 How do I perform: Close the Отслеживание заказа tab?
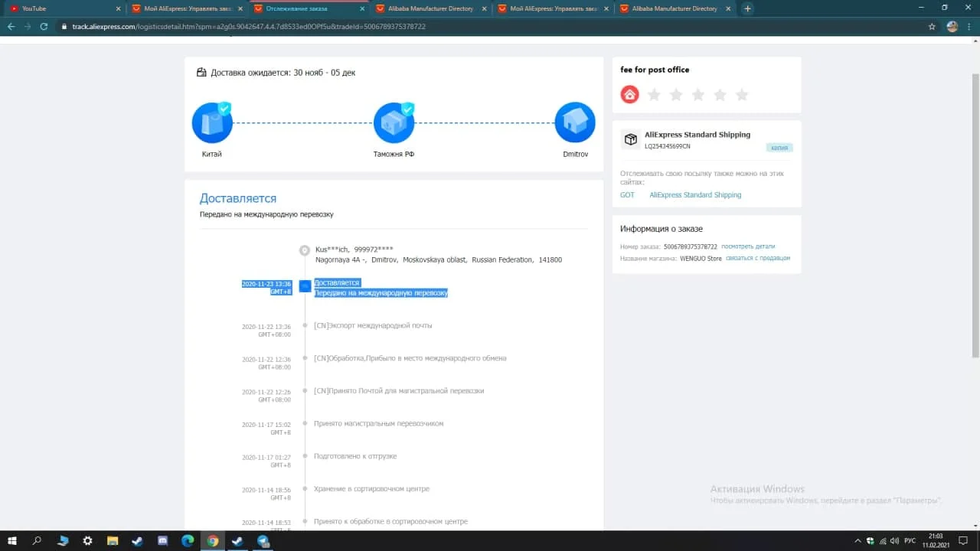coord(363,8)
